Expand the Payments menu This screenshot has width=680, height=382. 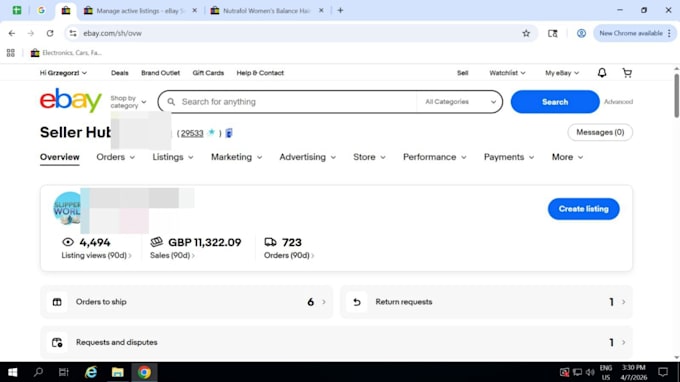click(x=509, y=157)
